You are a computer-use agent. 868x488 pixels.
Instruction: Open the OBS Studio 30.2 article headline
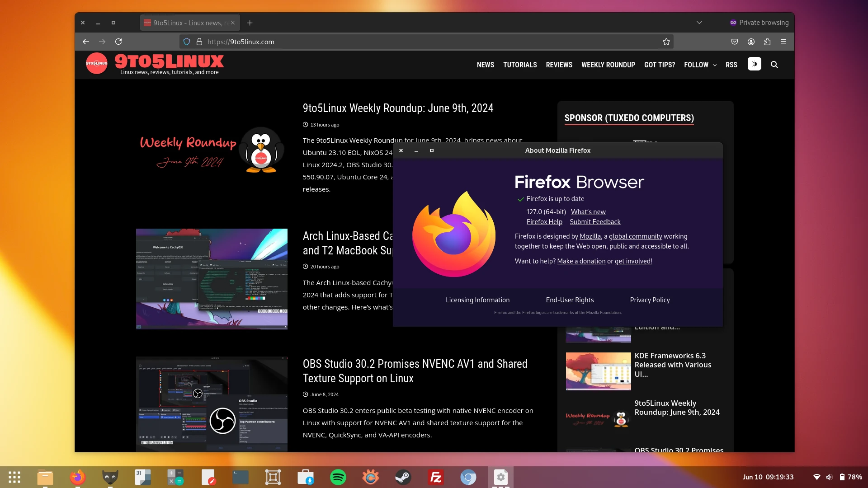pos(415,371)
